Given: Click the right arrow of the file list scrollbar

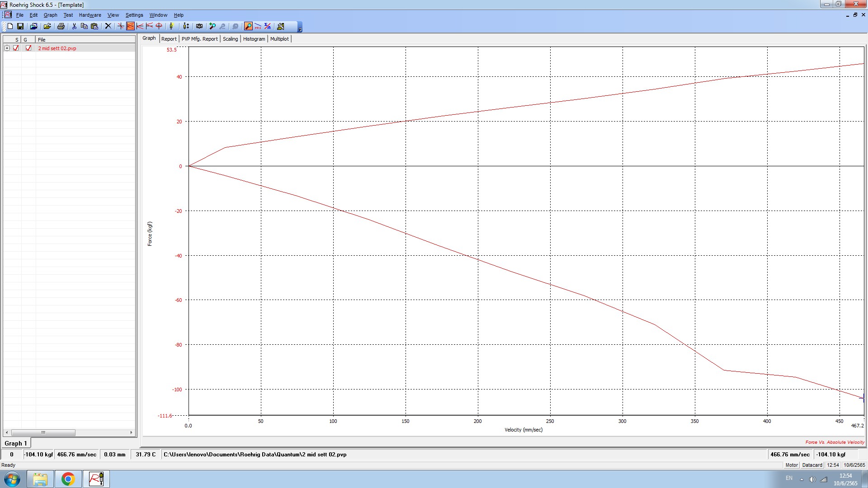Looking at the screenshot, I should pos(131,432).
